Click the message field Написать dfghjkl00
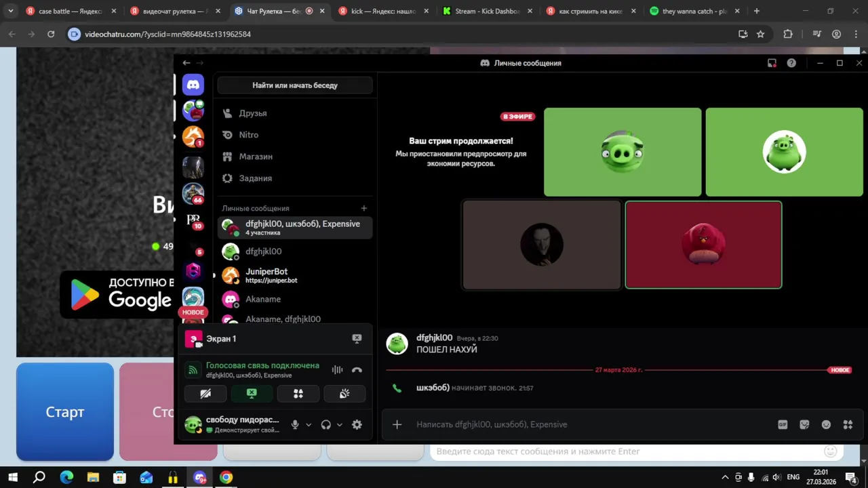This screenshot has width=868, height=488. [590, 424]
